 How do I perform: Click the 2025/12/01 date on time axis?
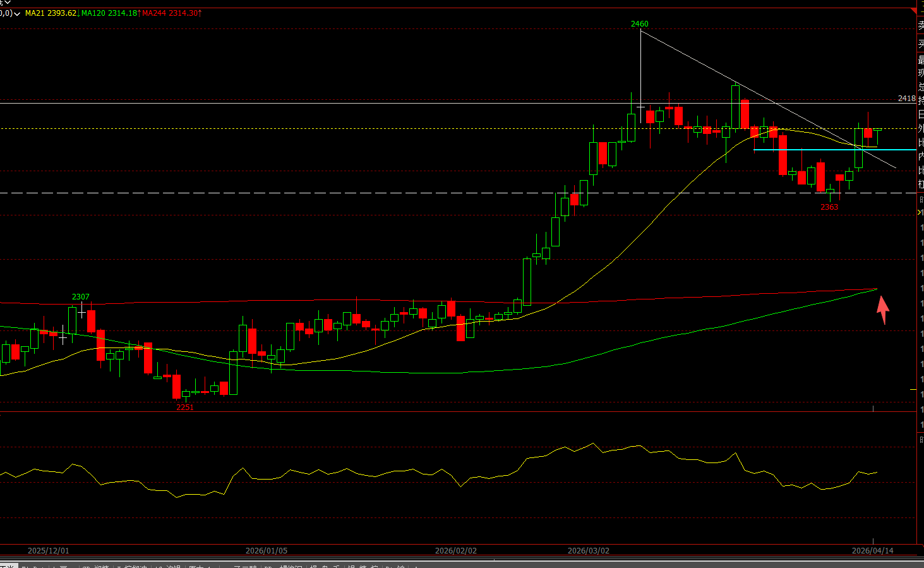(x=49, y=551)
